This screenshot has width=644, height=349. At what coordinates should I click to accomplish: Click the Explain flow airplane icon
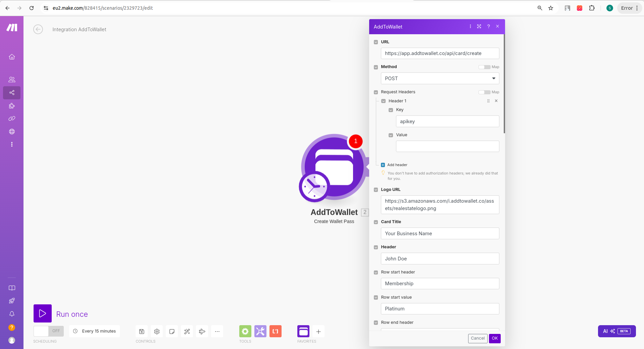[202, 332]
